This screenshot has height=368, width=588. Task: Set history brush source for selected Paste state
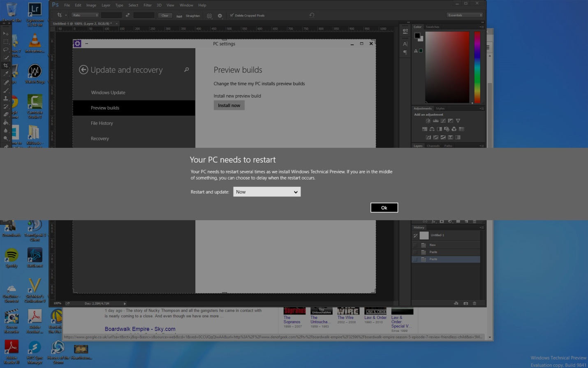415,259
